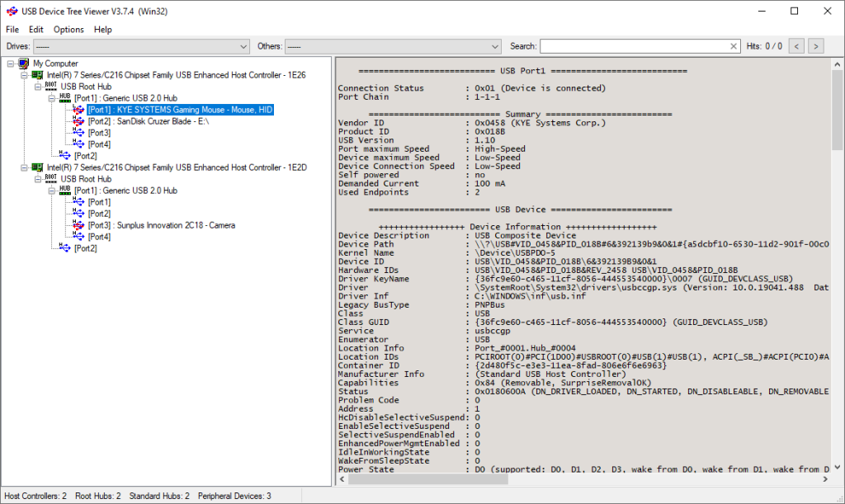
Task: Open the Help menu
Action: click(103, 29)
